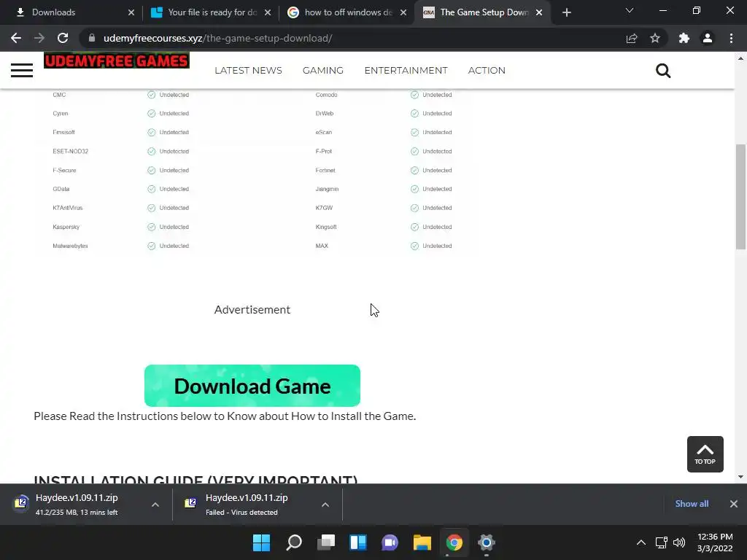Open ENTERTAINMENT menu item
Screen dimensions: 747x560
[406, 71]
